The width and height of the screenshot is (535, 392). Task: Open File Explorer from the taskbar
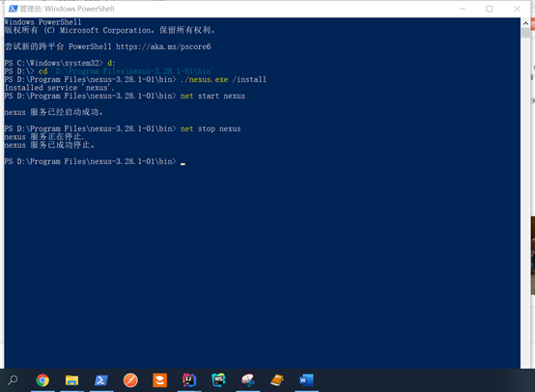click(x=72, y=380)
